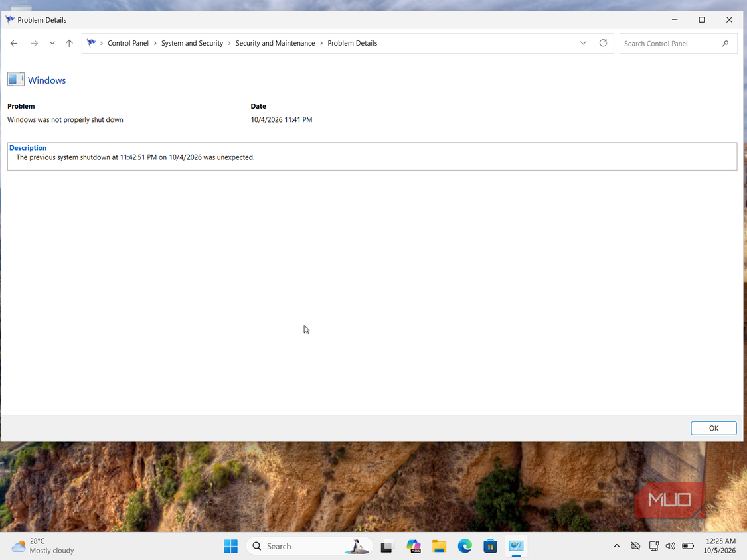747x560 pixels.
Task: Open Microsoft Store from taskbar
Action: pos(490,546)
